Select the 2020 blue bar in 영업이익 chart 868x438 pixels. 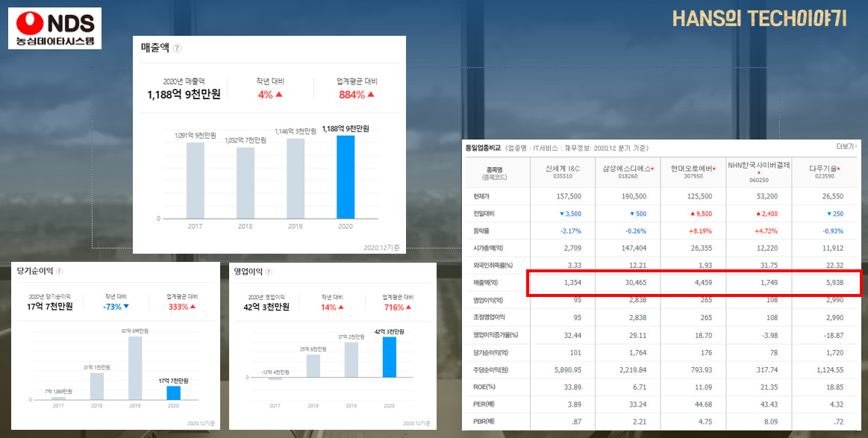[389, 357]
